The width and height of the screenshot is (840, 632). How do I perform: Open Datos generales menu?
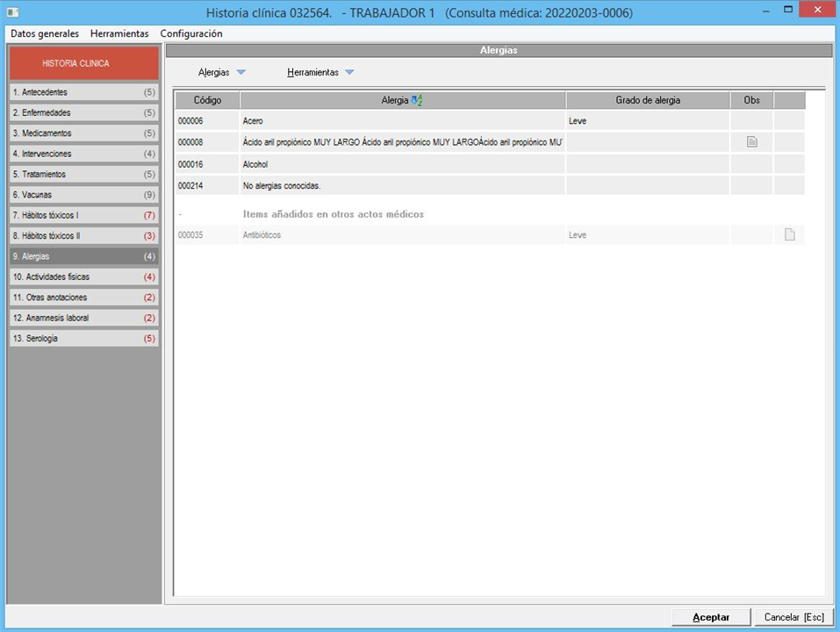click(45, 33)
